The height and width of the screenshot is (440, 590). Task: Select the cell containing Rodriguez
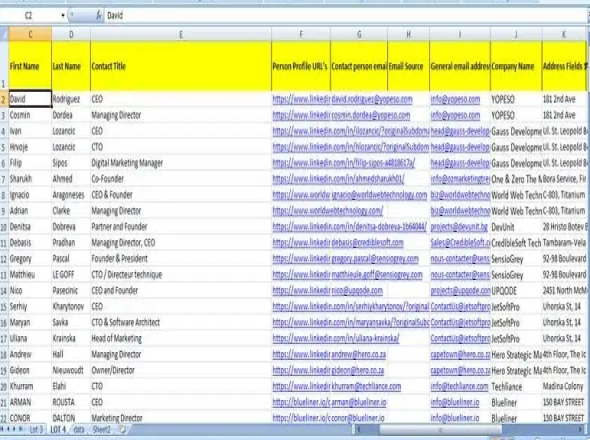pos(71,99)
